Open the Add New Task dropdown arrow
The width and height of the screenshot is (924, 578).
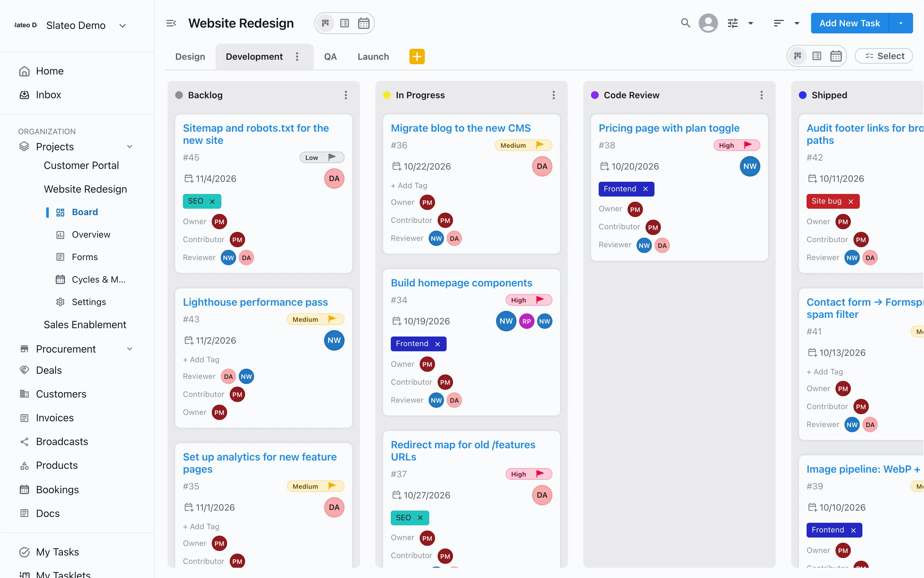901,23
